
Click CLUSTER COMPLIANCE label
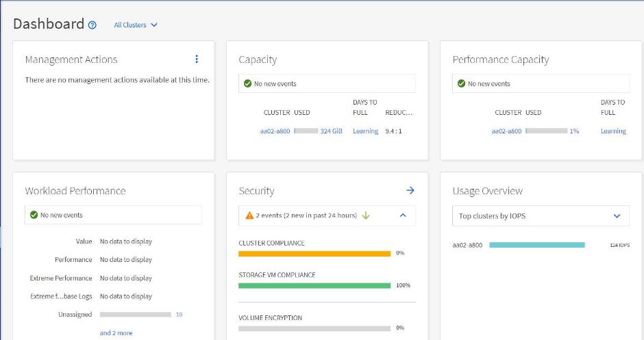[271, 243]
